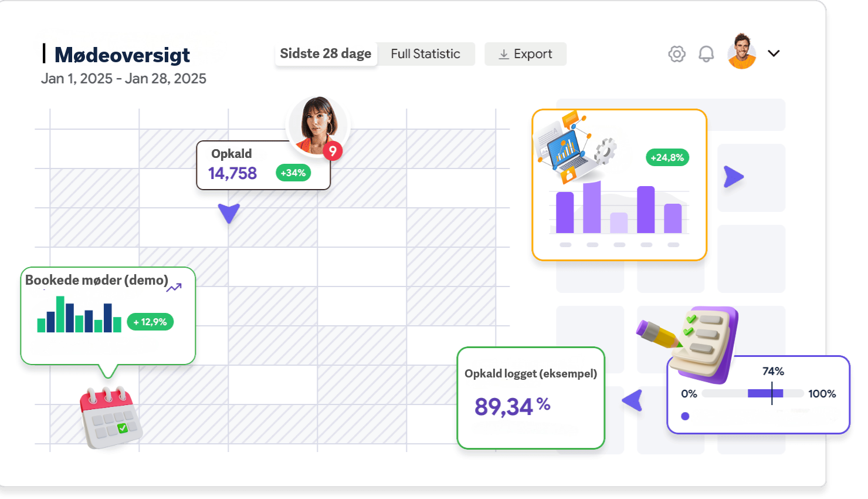
Task: Click the 74% progress slider marker
Action: tap(772, 393)
